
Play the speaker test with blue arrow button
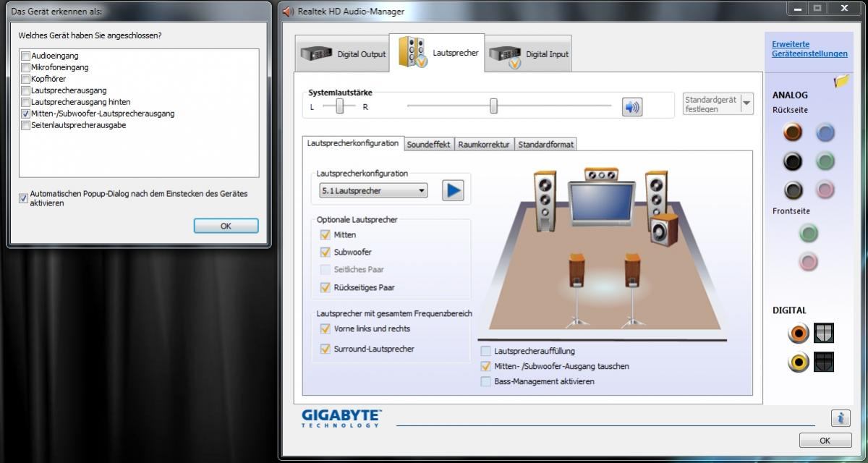tap(453, 190)
